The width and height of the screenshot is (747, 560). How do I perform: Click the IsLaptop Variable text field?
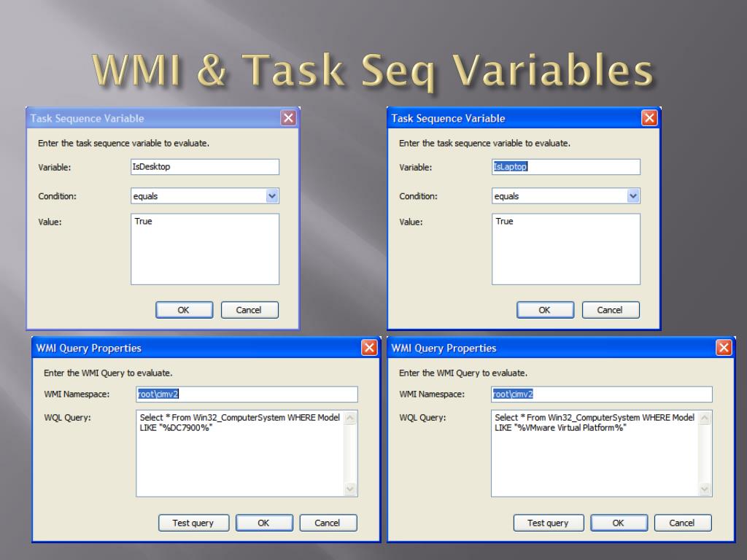pyautogui.click(x=566, y=167)
